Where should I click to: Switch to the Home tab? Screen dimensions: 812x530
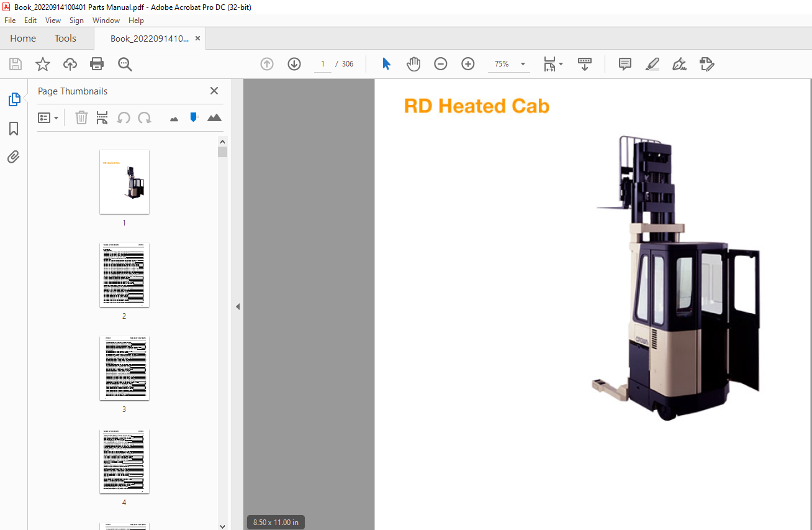pos(23,39)
